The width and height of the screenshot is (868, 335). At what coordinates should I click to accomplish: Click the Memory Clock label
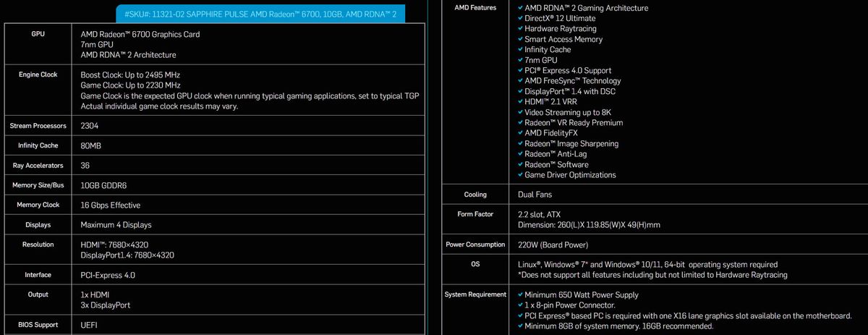coord(38,205)
